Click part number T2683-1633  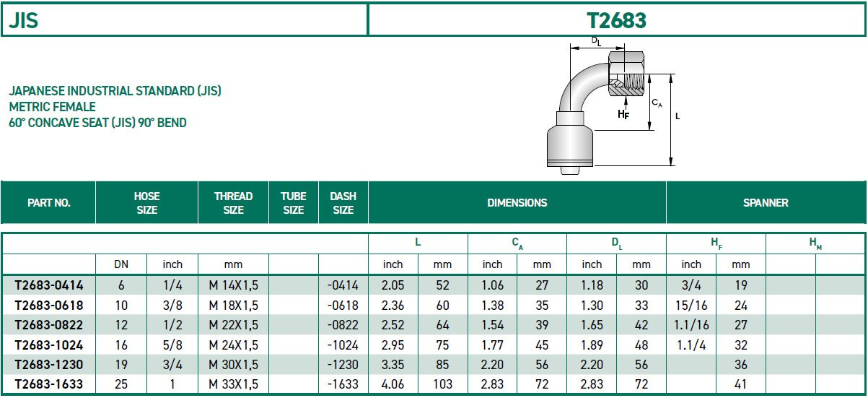48,384
